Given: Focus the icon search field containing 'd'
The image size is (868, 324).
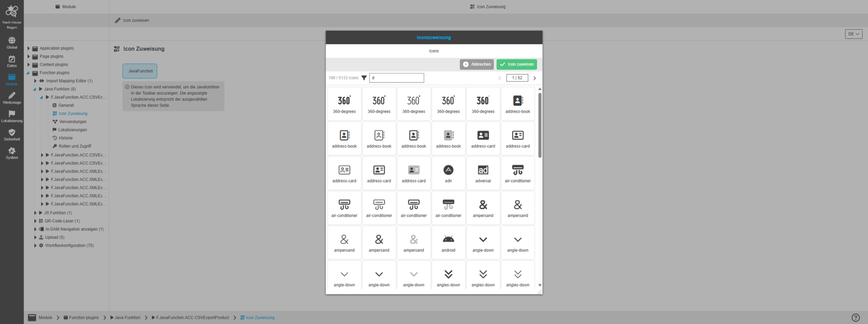Looking at the screenshot, I should (396, 78).
